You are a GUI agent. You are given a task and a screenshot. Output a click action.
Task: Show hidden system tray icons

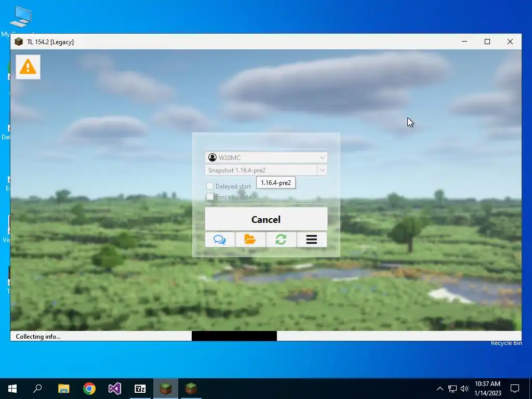(440, 389)
